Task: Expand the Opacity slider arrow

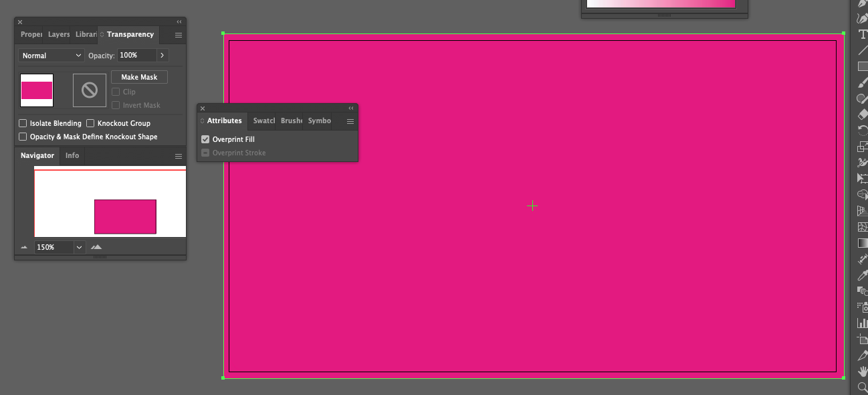Action: coord(162,56)
